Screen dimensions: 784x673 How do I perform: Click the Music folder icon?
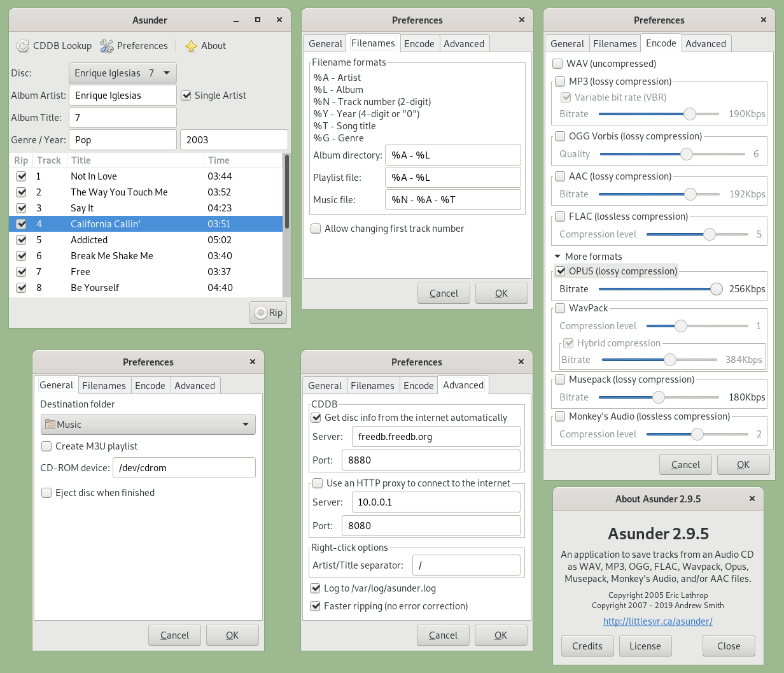pos(50,425)
